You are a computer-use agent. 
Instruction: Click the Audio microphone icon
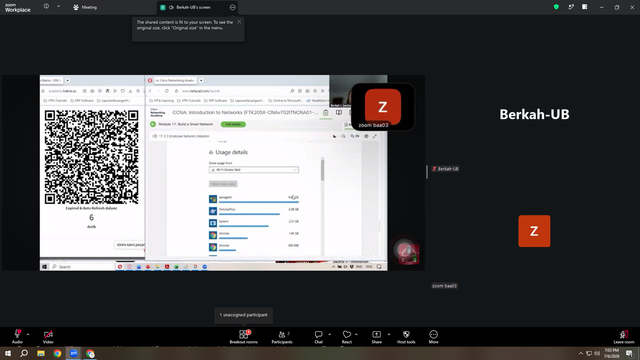tap(17, 334)
